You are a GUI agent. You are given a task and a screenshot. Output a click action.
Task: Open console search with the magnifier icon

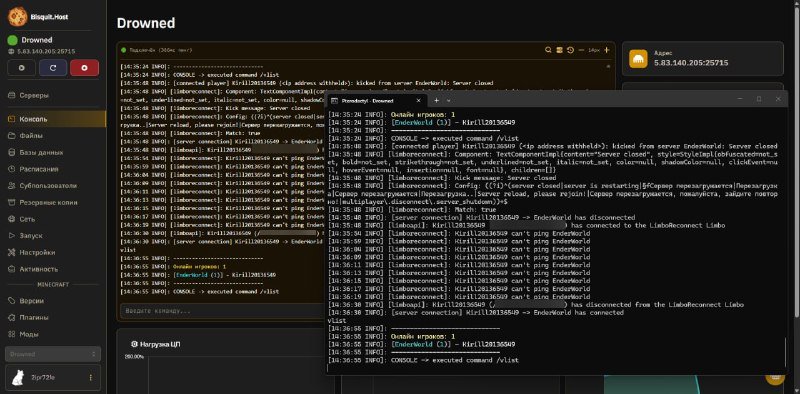click(x=548, y=50)
